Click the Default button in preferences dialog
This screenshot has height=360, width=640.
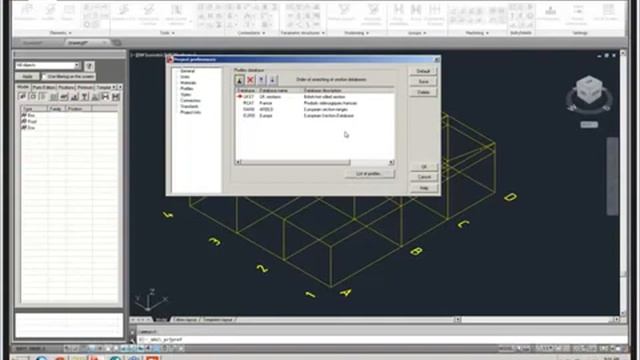[423, 71]
